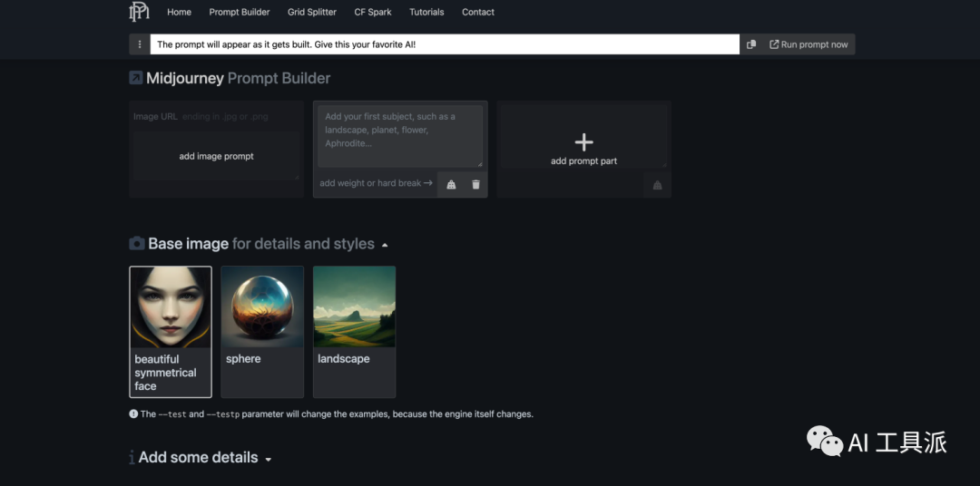Click the plus icon to add part
The width and height of the screenshot is (980, 486).
pyautogui.click(x=583, y=141)
